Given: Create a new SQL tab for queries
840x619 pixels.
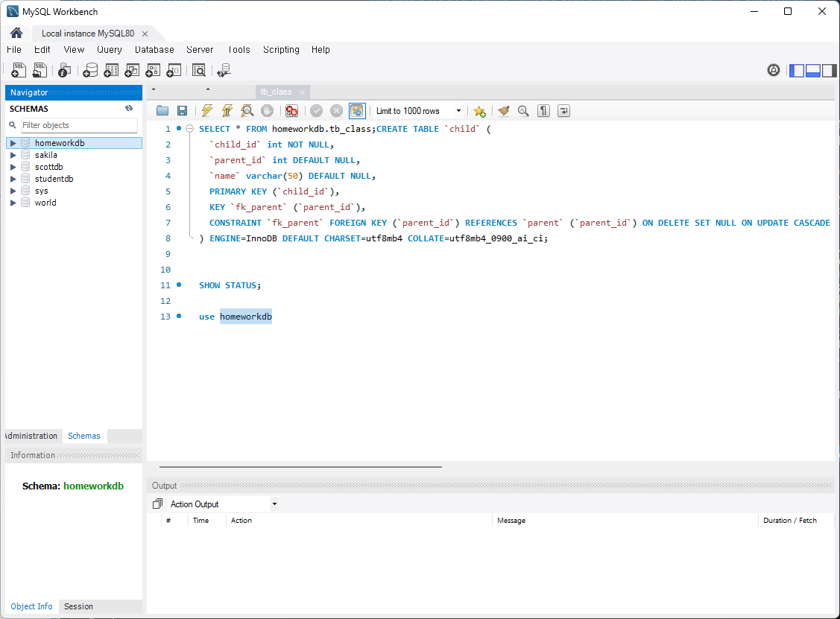Looking at the screenshot, I should [x=19, y=69].
